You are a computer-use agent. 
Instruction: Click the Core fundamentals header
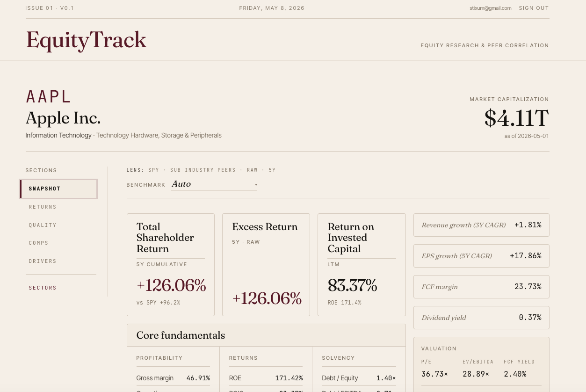(266, 335)
